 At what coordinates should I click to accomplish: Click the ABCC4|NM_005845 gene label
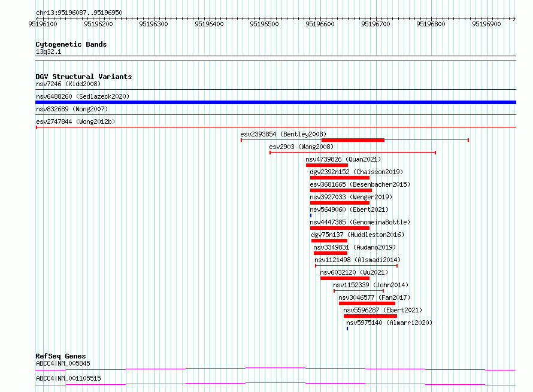(63, 363)
